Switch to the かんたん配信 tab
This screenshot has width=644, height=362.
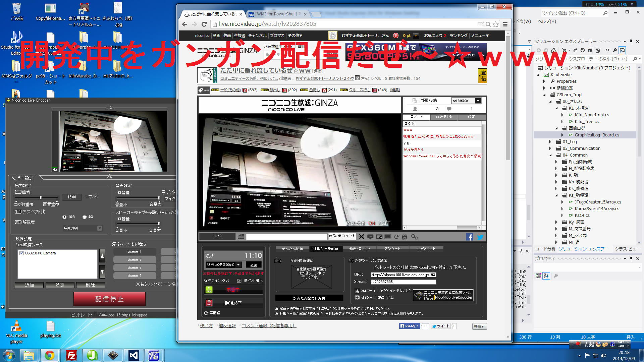tap(292, 249)
